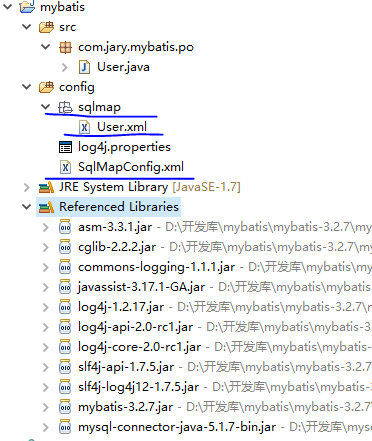The height and width of the screenshot is (441, 372).
Task: Select the log4j-1.2.17.jar entry text
Action: (121, 307)
